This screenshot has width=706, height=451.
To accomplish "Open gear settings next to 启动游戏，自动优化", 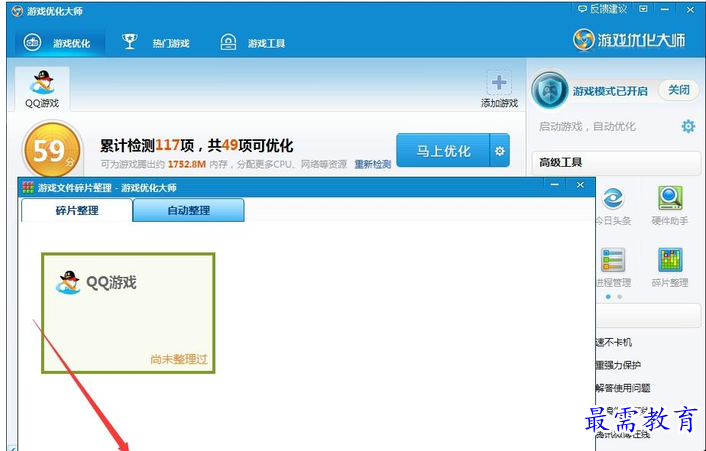I will pyautogui.click(x=688, y=126).
